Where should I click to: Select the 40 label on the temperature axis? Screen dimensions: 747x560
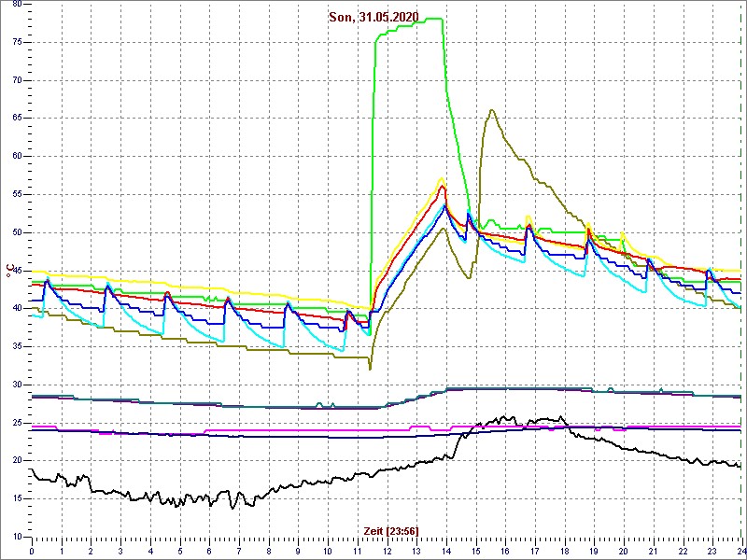(x=17, y=309)
